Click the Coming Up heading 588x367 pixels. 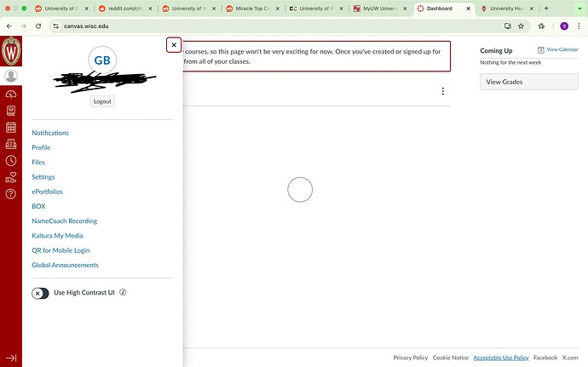(496, 50)
